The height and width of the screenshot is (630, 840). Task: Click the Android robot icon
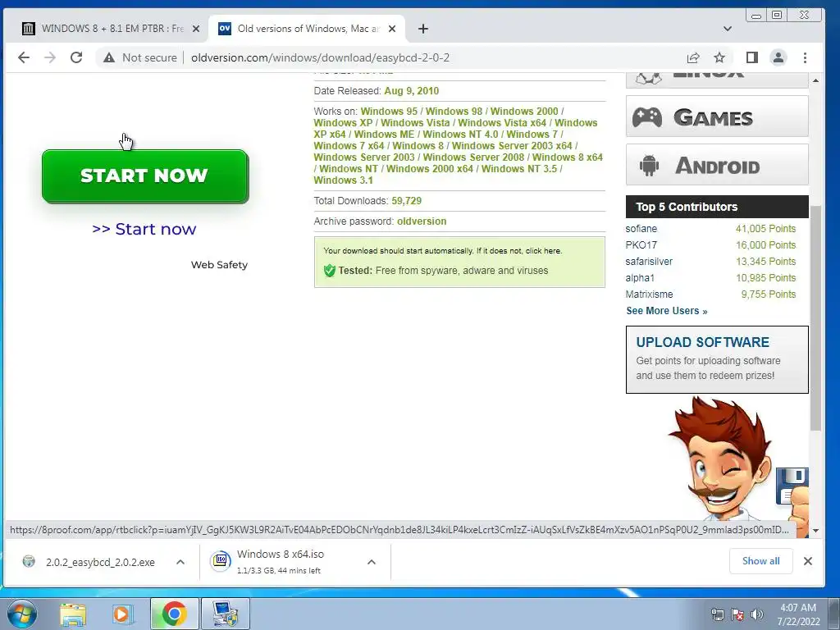(x=649, y=166)
